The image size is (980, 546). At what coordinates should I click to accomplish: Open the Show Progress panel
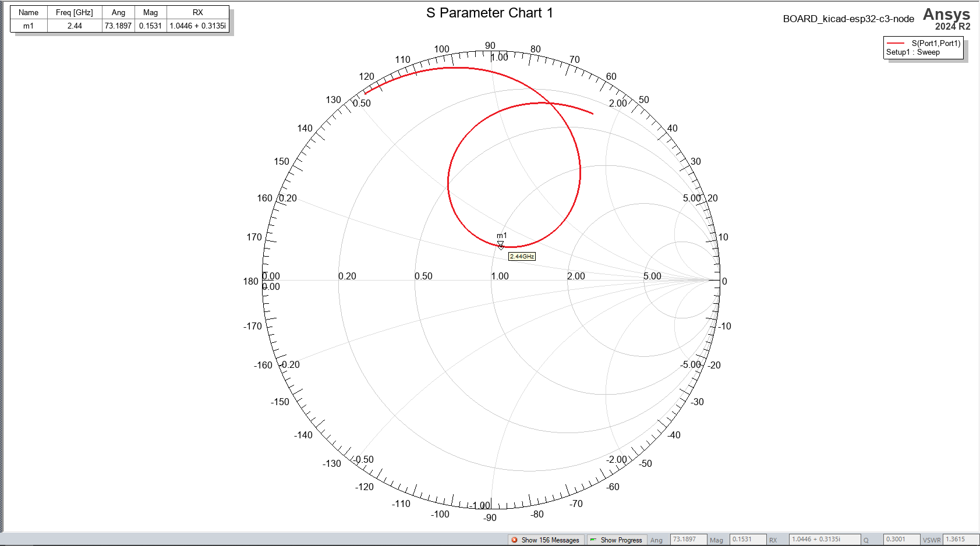pos(623,540)
